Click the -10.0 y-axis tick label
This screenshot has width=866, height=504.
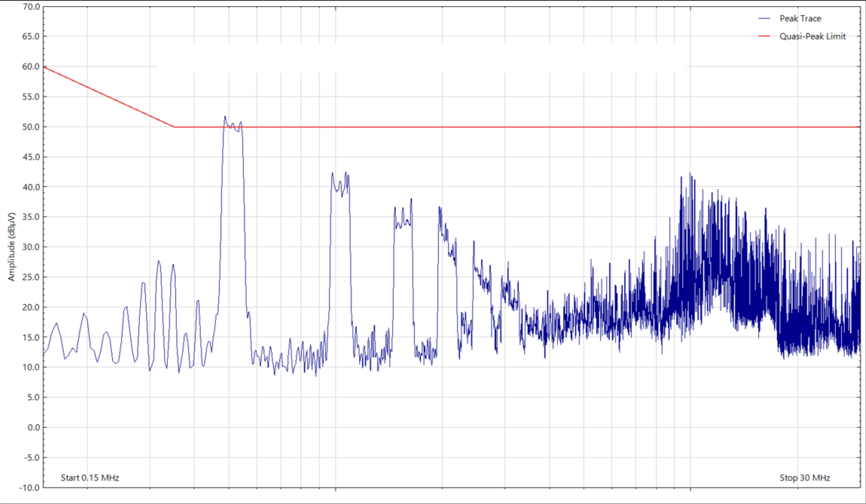(30, 488)
